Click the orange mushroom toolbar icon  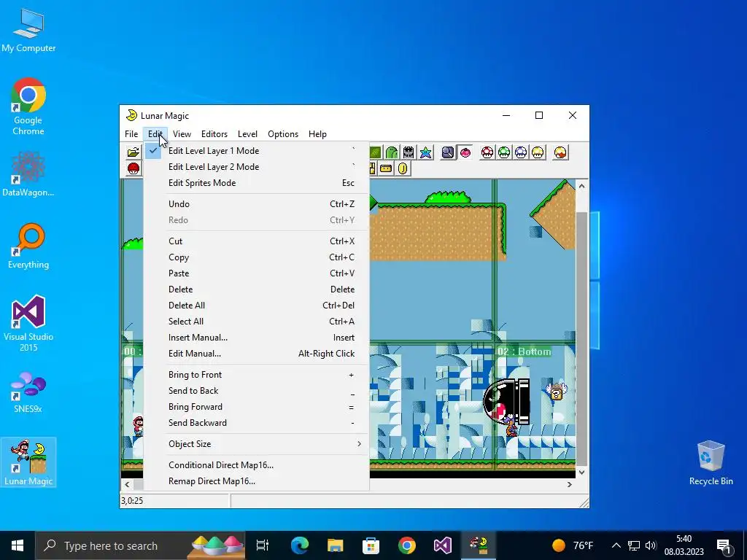(560, 152)
